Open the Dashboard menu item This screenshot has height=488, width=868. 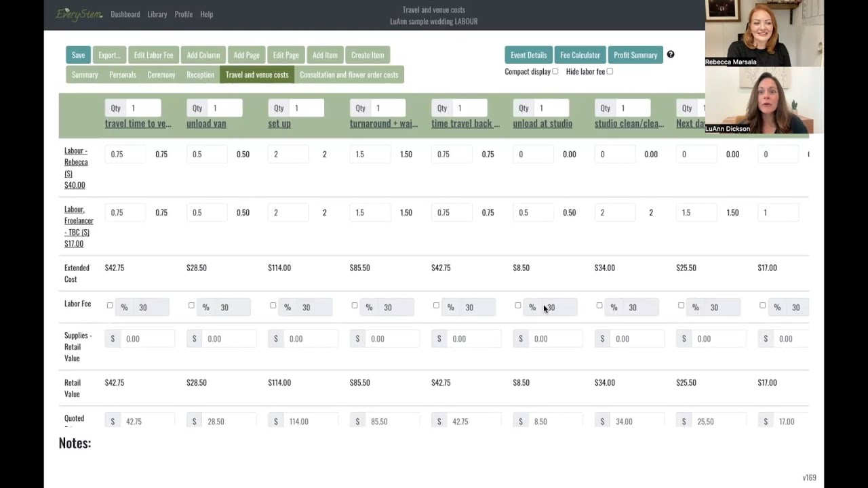(125, 14)
